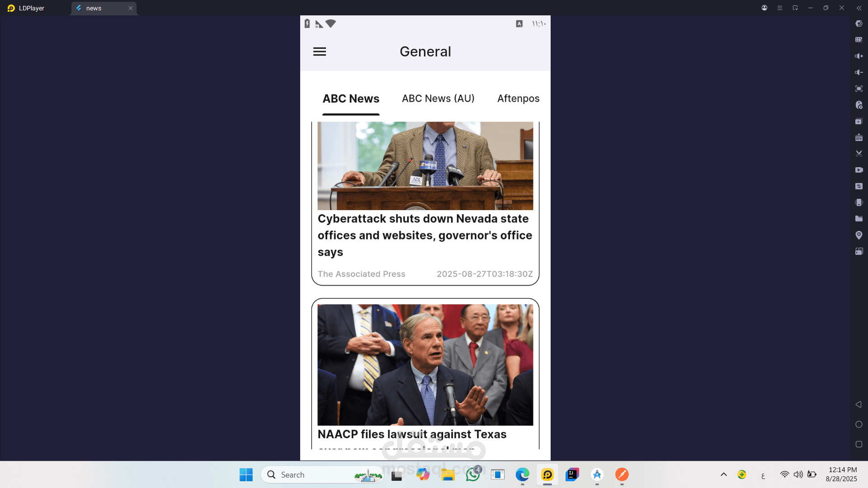Launch Copilot from the taskbar
868x488 pixels.
point(423,474)
